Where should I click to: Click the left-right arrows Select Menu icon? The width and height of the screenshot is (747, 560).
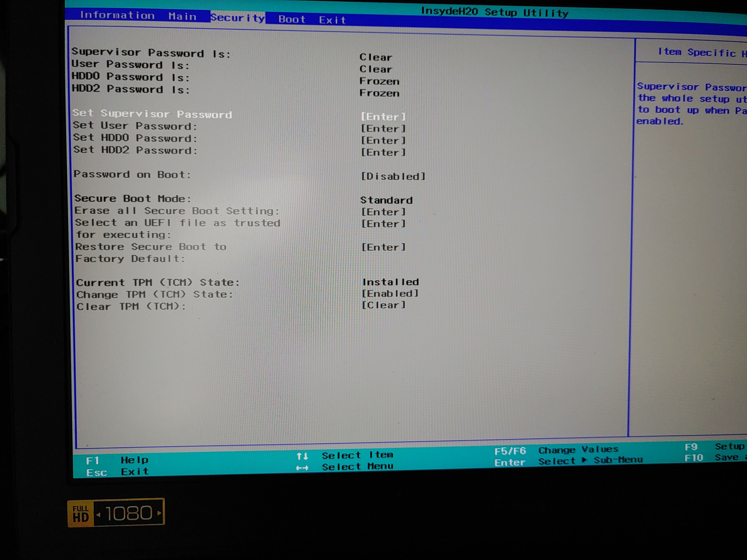302,468
